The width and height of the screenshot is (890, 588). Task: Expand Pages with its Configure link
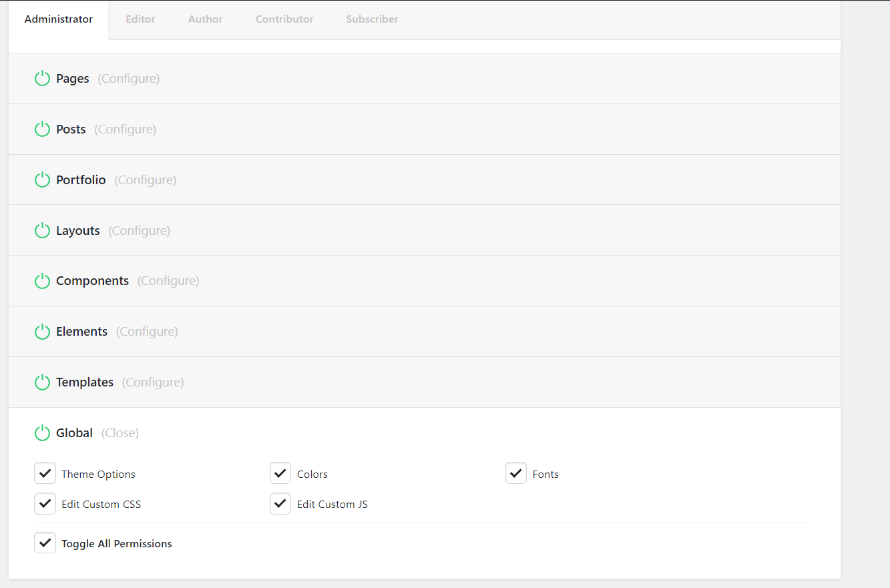pos(128,79)
